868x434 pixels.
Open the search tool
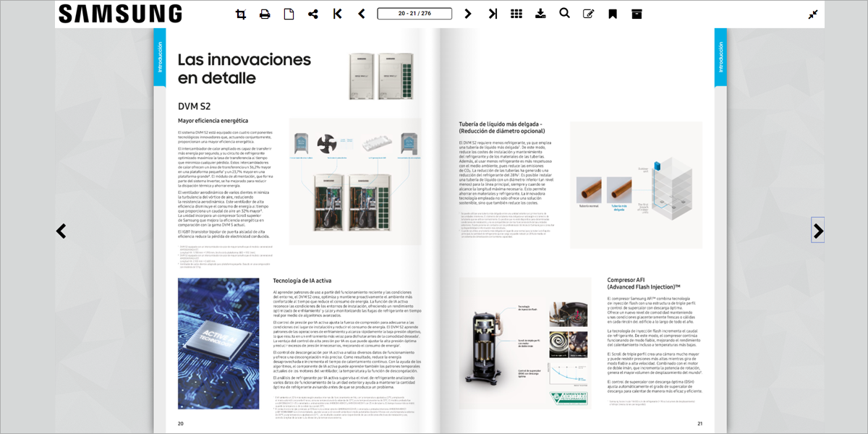(x=564, y=14)
